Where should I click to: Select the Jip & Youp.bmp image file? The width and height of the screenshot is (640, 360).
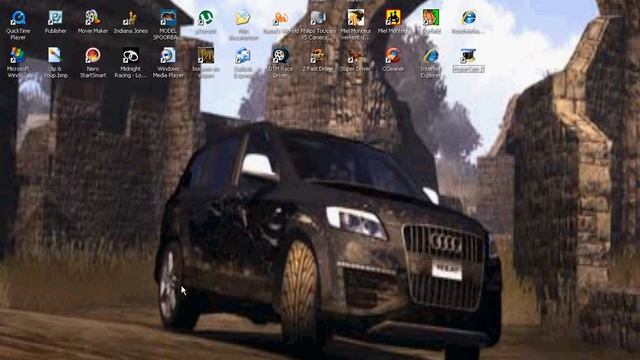[x=55, y=56]
